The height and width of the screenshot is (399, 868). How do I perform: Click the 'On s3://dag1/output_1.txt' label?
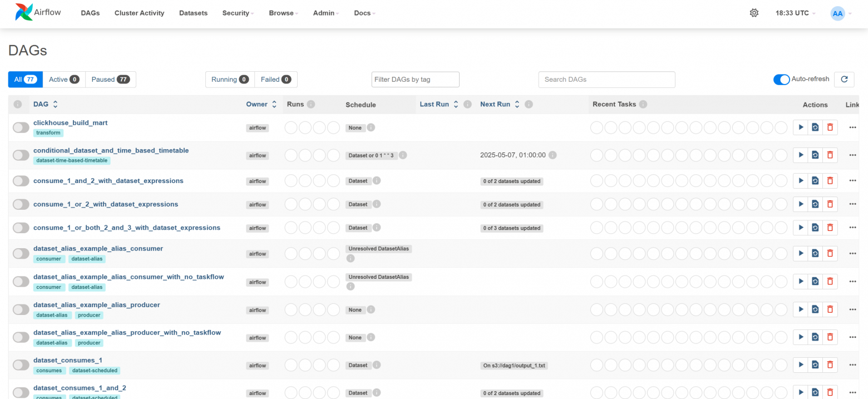click(x=515, y=366)
